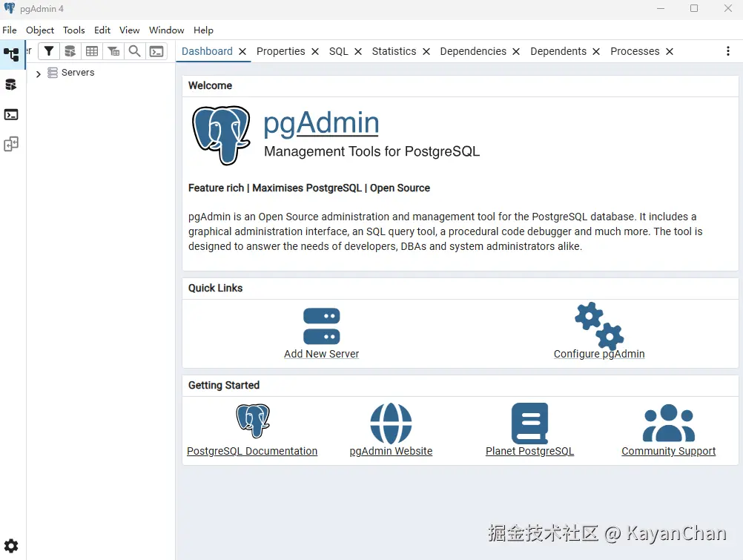The width and height of the screenshot is (743, 560).
Task: Select the Servers tree item
Action: (x=78, y=73)
